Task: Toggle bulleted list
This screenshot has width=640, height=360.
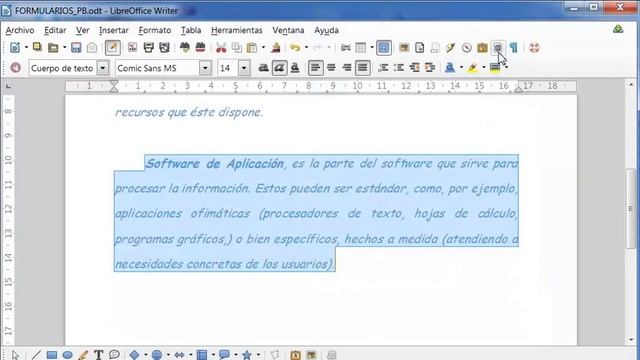Action: [x=399, y=68]
